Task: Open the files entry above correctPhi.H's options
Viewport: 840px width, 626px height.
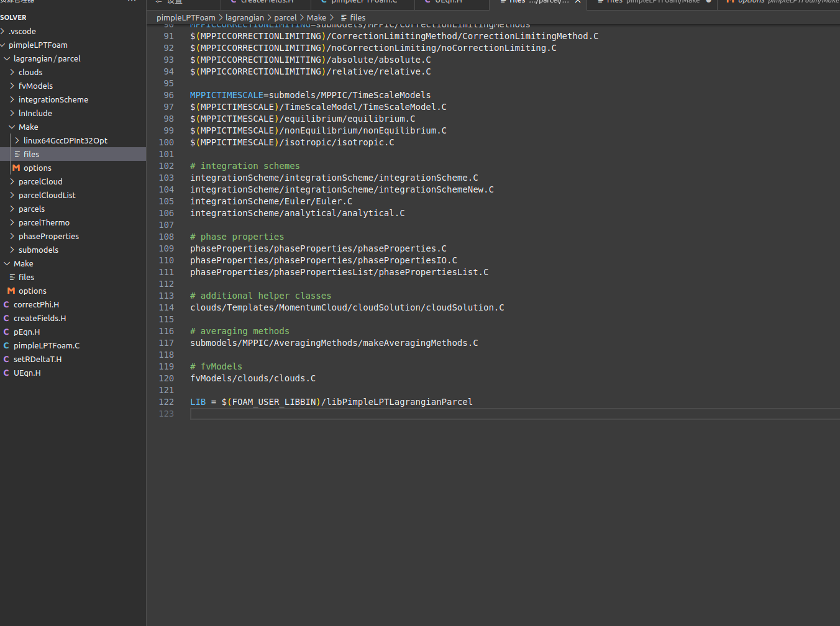Action: tap(26, 277)
